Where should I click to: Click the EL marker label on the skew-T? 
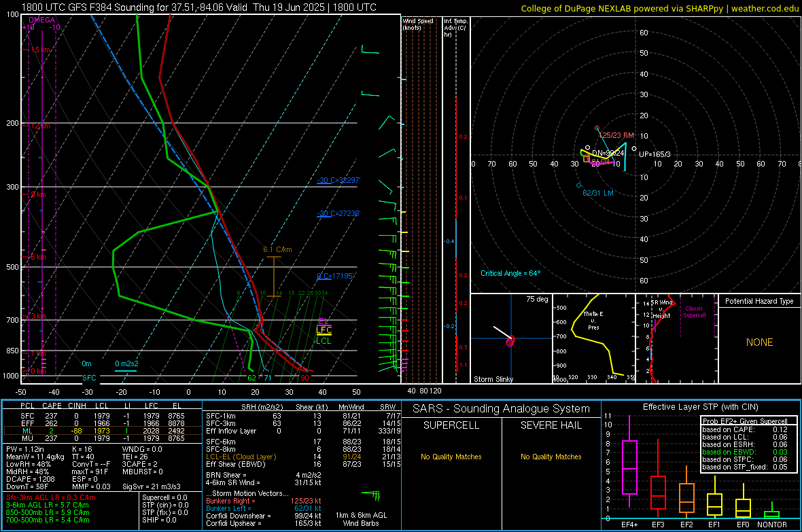(324, 322)
